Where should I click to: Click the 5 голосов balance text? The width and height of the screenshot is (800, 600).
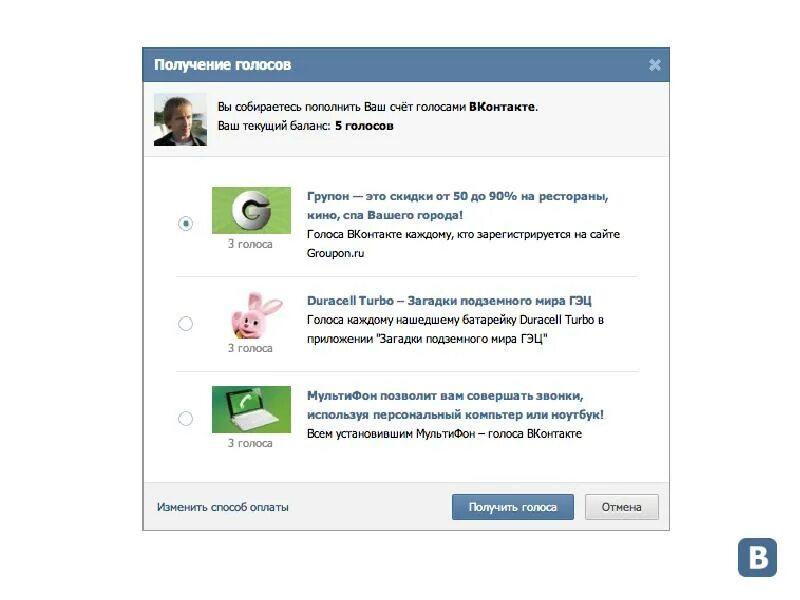364,126
